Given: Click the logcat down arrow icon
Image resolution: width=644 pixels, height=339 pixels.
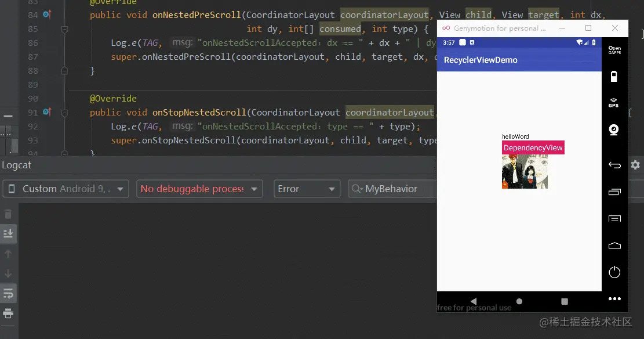Looking at the screenshot, I should (8, 273).
